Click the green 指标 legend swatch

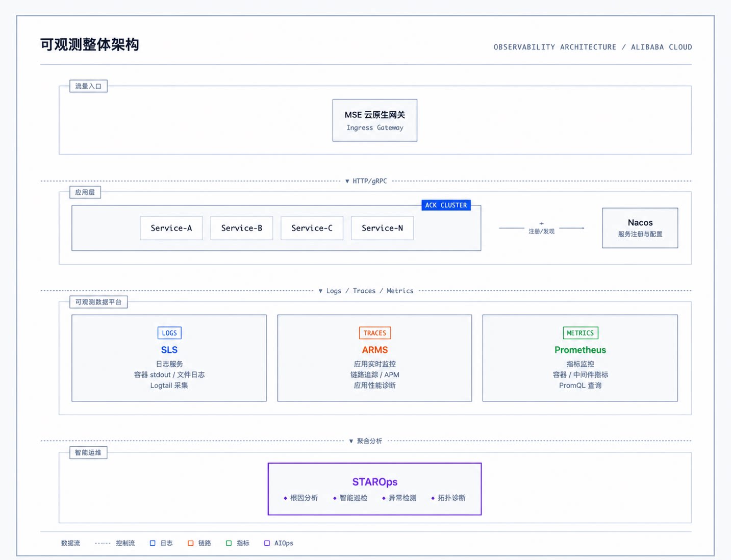[x=229, y=543]
